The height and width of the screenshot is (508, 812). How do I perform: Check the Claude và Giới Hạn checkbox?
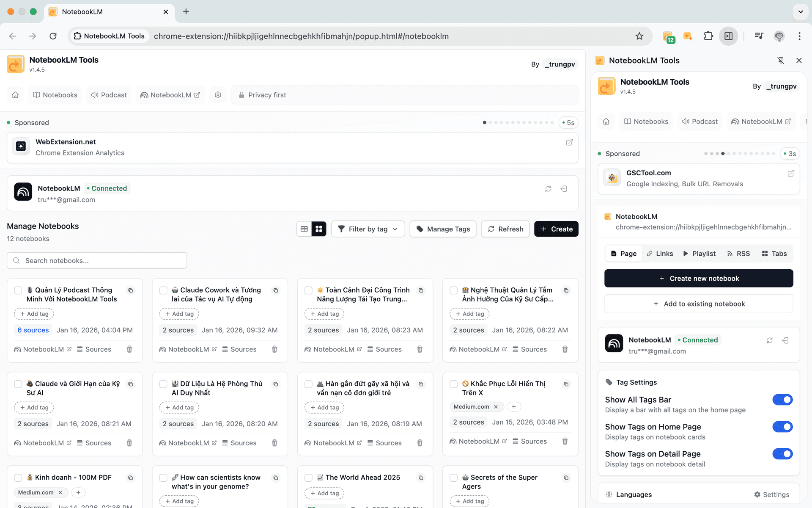(18, 384)
